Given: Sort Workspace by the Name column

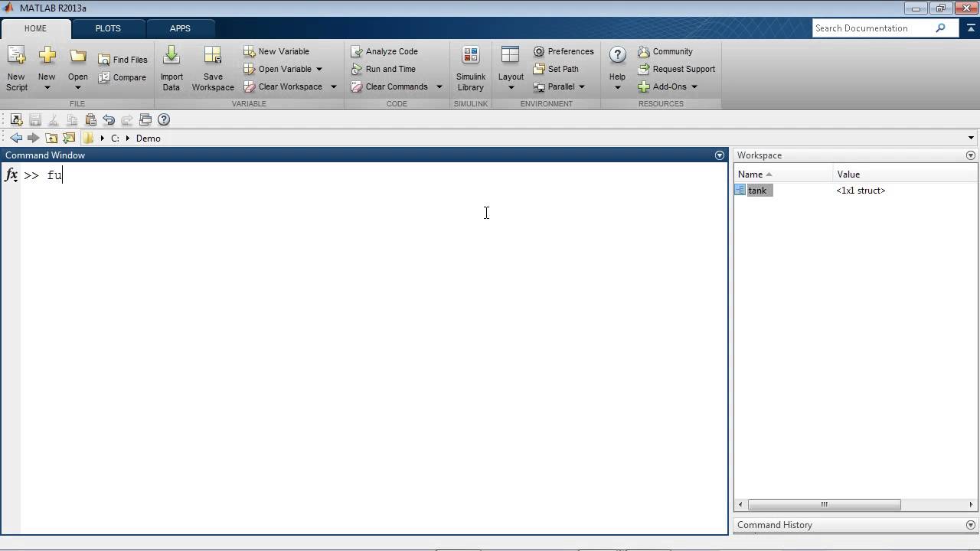Looking at the screenshot, I should point(783,174).
